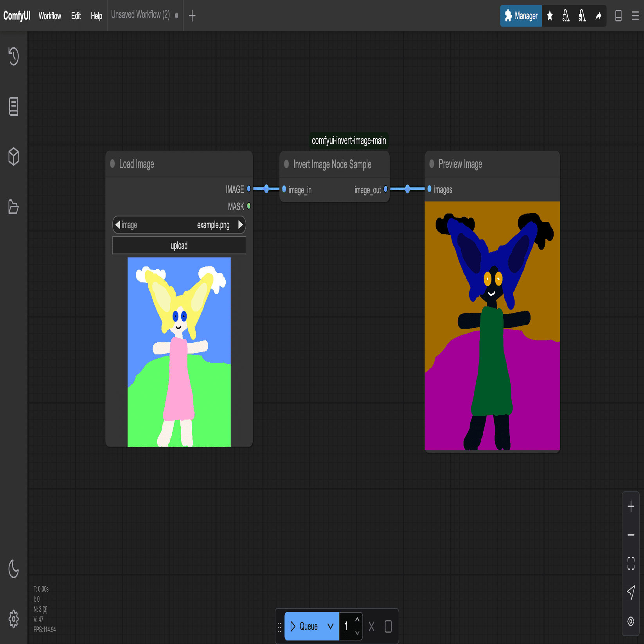Image resolution: width=644 pixels, height=644 pixels.
Task: Open the Workflow menu
Action: (50, 16)
